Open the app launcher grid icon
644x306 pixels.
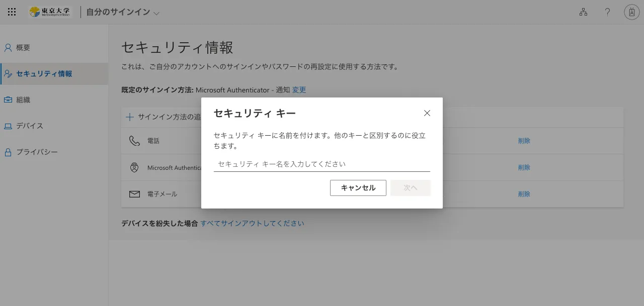12,12
